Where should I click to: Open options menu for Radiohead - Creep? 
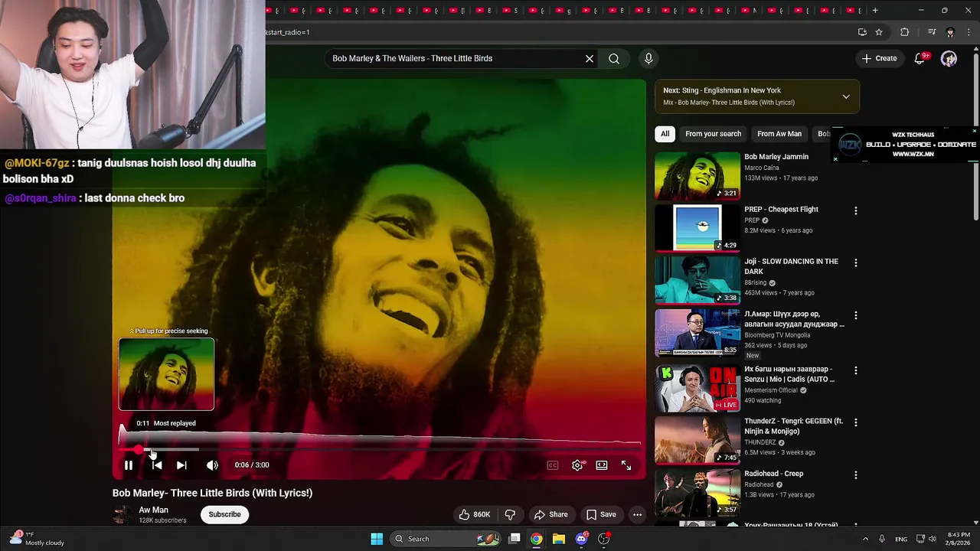point(856,474)
